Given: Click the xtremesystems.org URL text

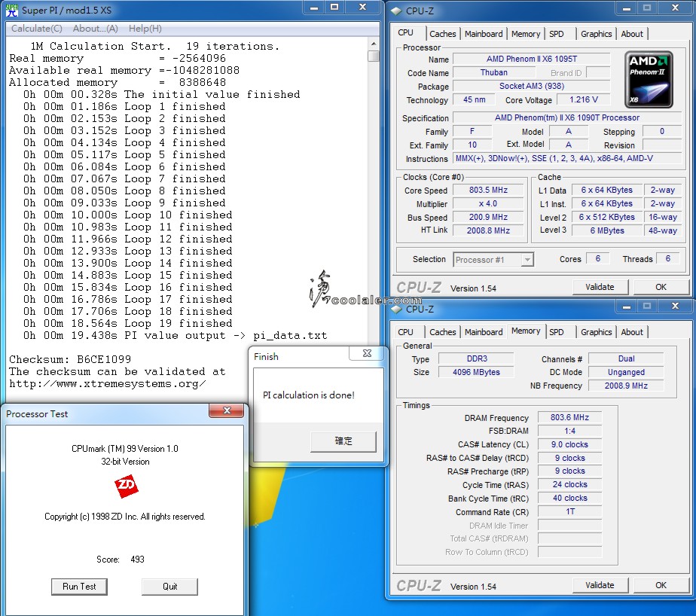Looking at the screenshot, I should point(108,384).
